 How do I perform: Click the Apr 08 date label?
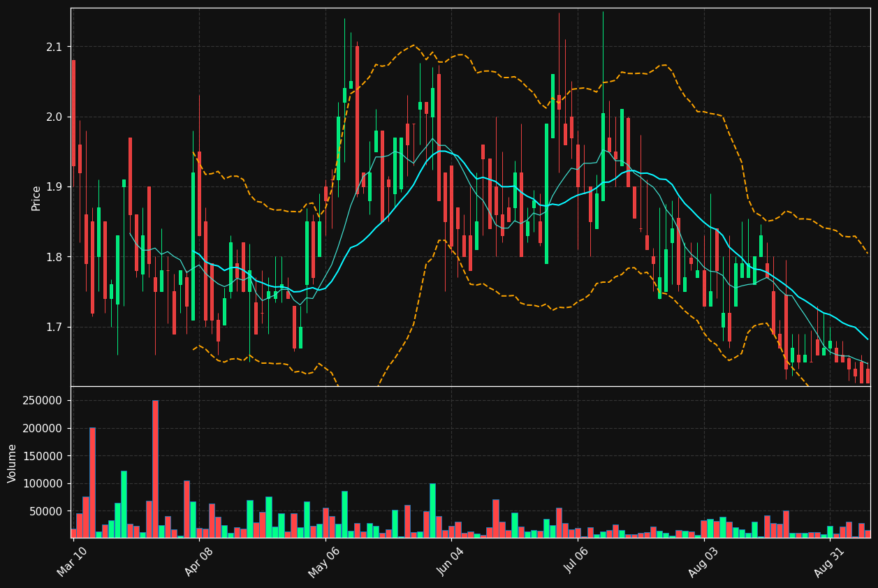[x=198, y=561]
